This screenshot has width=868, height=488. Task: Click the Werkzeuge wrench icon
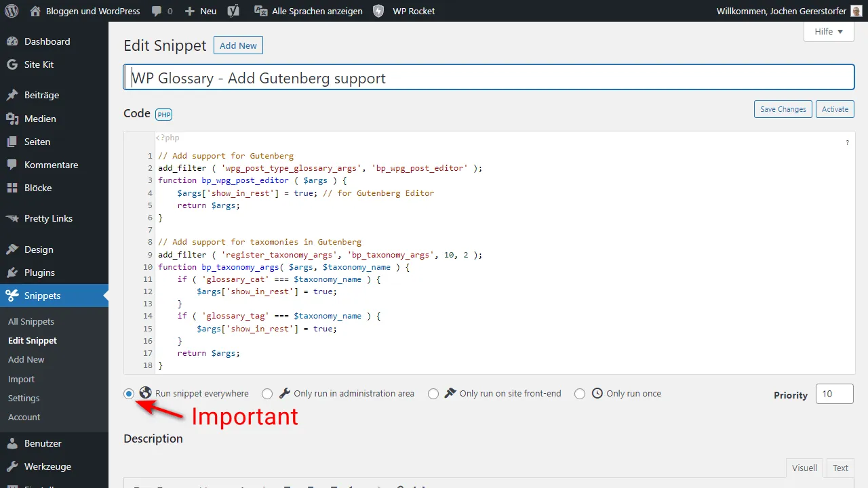(x=12, y=466)
